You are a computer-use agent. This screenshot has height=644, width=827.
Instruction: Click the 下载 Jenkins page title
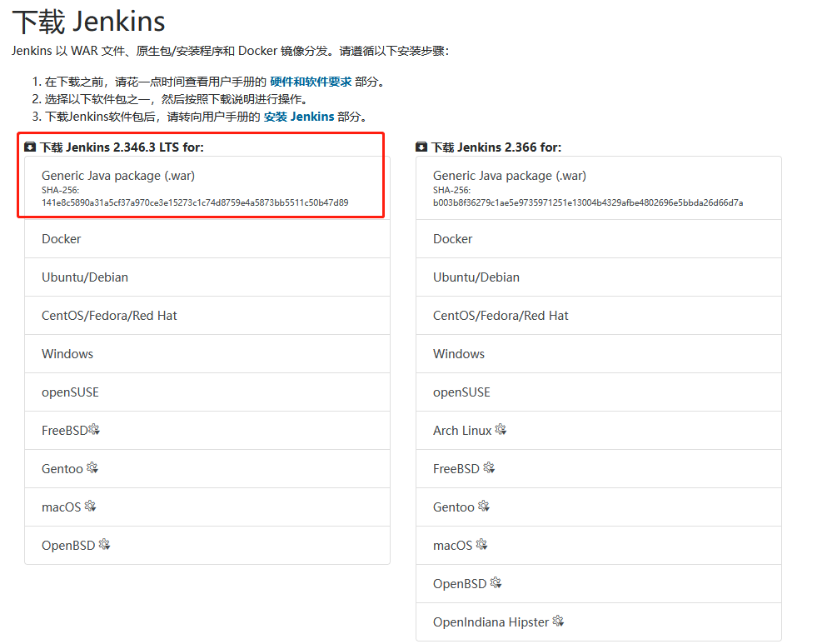click(88, 22)
